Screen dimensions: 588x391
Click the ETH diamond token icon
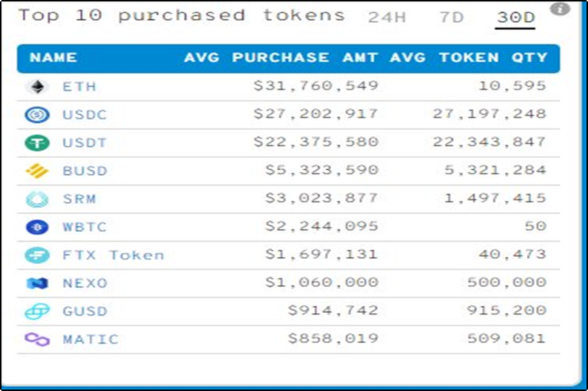click(37, 87)
